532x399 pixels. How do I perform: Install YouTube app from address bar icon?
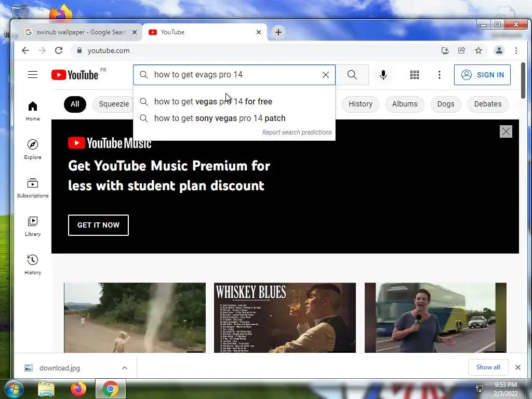click(445, 50)
